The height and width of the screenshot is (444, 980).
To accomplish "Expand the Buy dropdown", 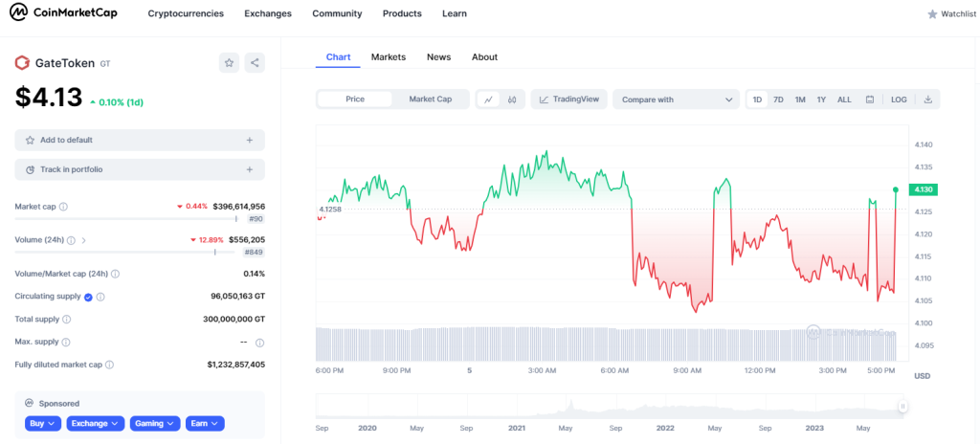I will (x=43, y=423).
